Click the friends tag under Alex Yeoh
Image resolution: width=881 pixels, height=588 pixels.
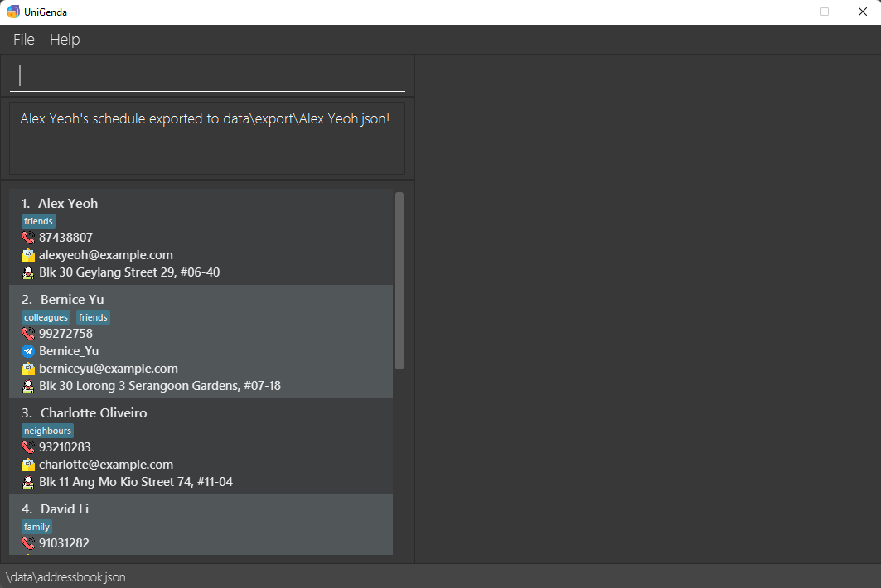38,221
